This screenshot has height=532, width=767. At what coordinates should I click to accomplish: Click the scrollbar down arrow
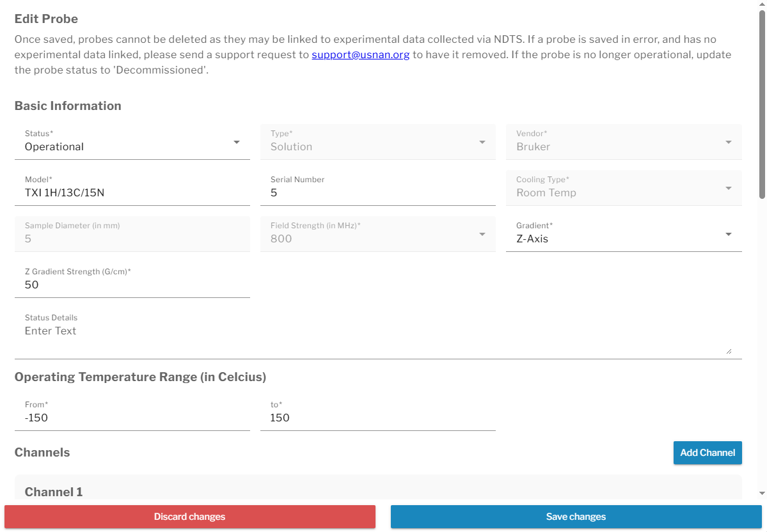coord(762,494)
